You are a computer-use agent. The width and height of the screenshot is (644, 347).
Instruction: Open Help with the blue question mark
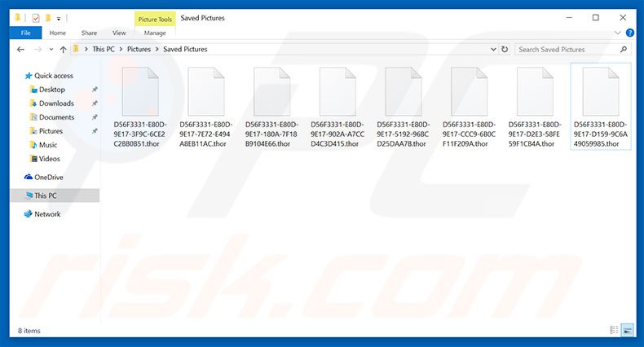pos(629,33)
